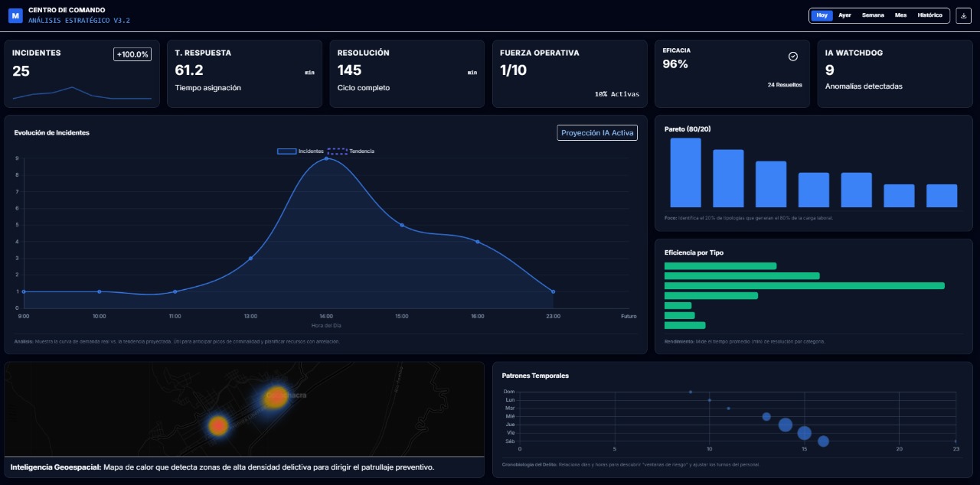This screenshot has width=980, height=485.
Task: Select the Hoy time range tab
Action: click(822, 15)
